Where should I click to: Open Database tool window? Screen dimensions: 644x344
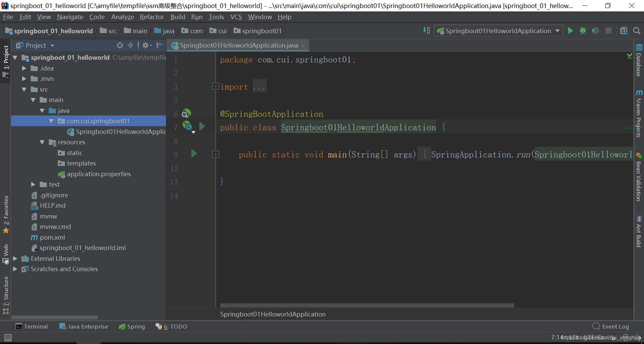click(x=639, y=60)
